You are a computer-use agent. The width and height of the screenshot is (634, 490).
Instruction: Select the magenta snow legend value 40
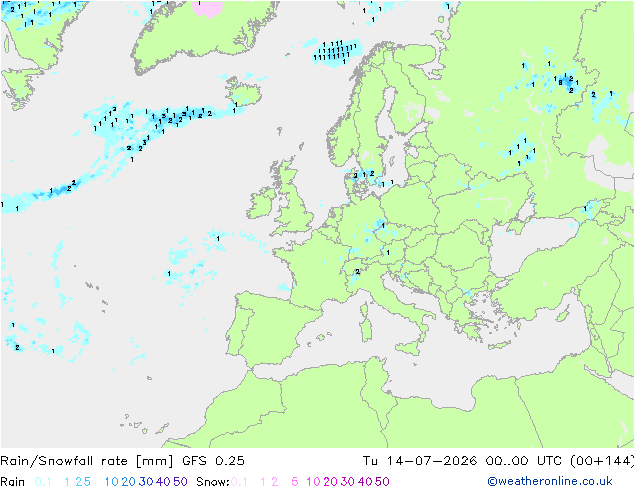click(x=365, y=482)
